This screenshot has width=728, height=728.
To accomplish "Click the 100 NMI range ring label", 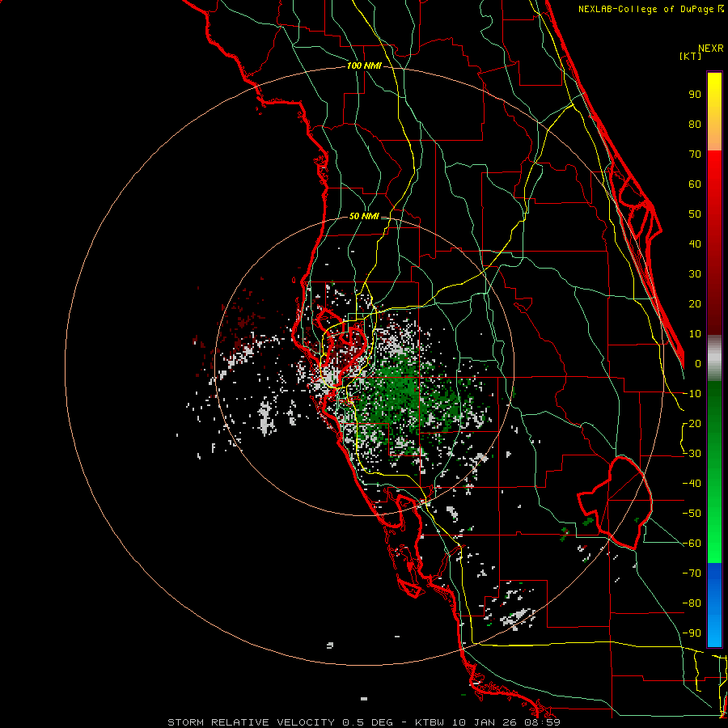I will (364, 66).
